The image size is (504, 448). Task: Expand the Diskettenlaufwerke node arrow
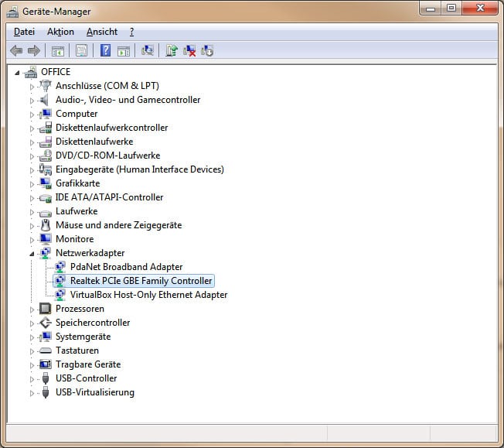pyautogui.click(x=32, y=142)
